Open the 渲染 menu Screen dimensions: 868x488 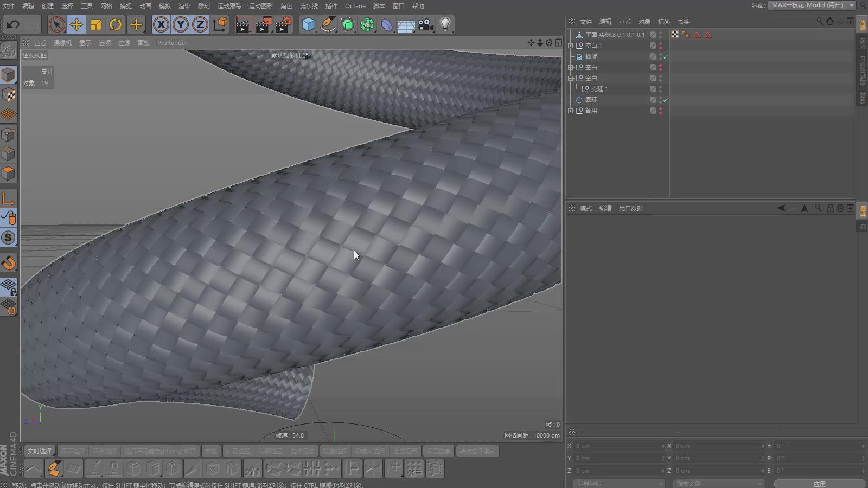[184, 6]
